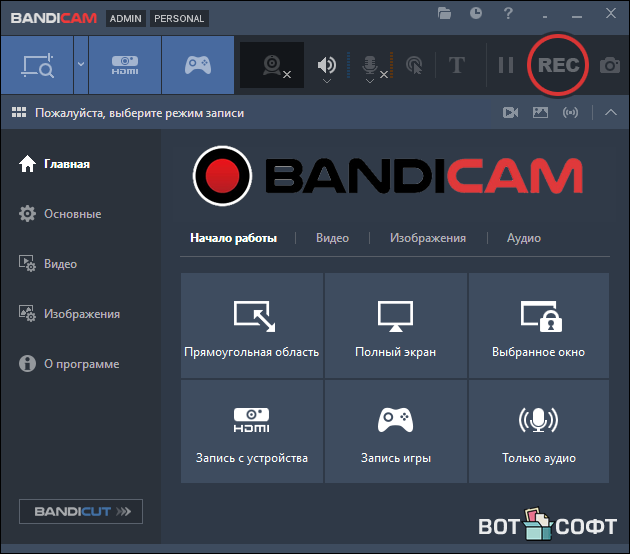Switch to Видео tab in main panel
This screenshot has width=630, height=554.
click(x=332, y=238)
